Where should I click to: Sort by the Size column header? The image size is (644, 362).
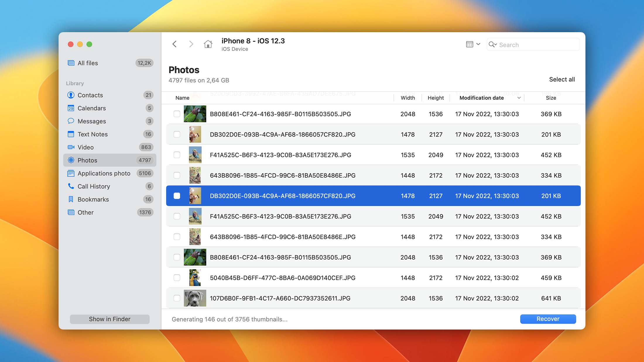click(x=551, y=98)
